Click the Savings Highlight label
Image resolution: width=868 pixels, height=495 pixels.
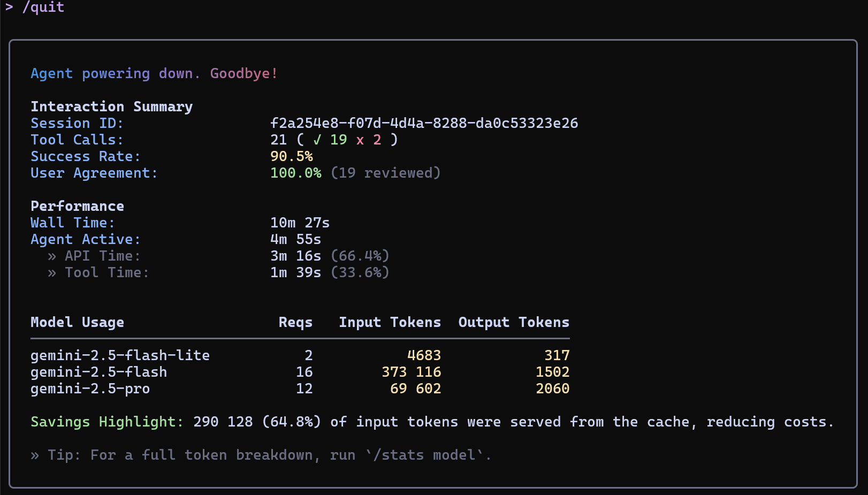click(106, 422)
